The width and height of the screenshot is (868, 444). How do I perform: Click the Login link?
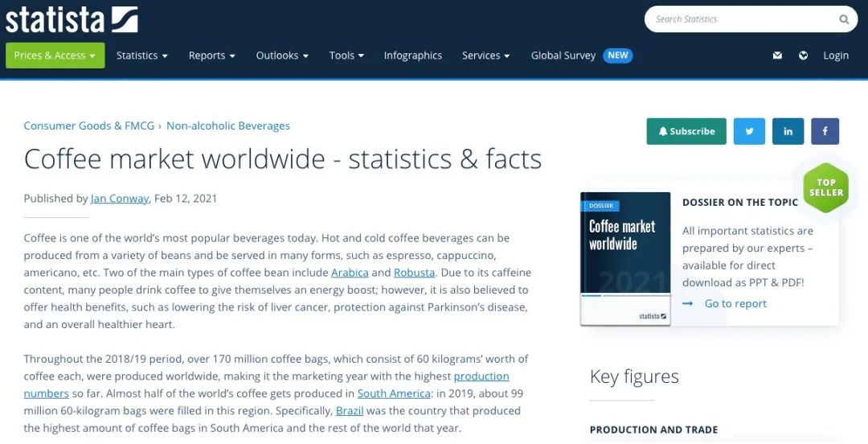pos(835,55)
